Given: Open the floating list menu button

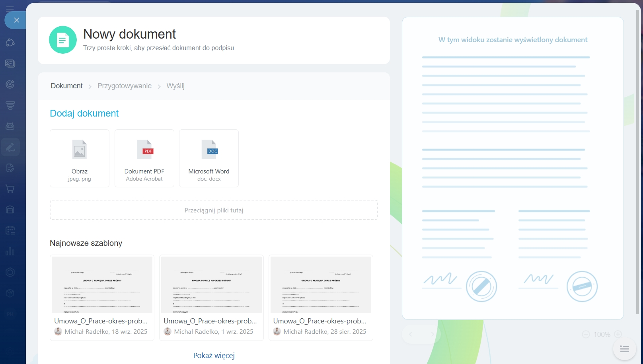Looking at the screenshot, I should tap(625, 349).
